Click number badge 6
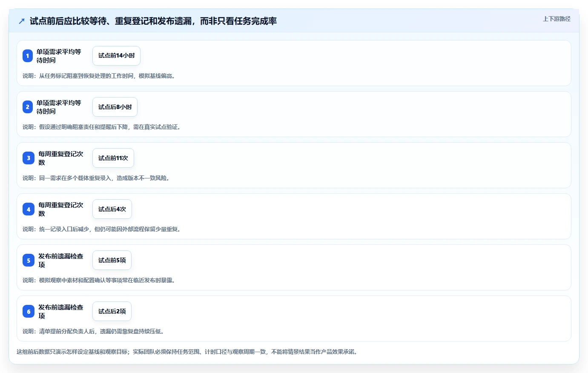 [29, 311]
